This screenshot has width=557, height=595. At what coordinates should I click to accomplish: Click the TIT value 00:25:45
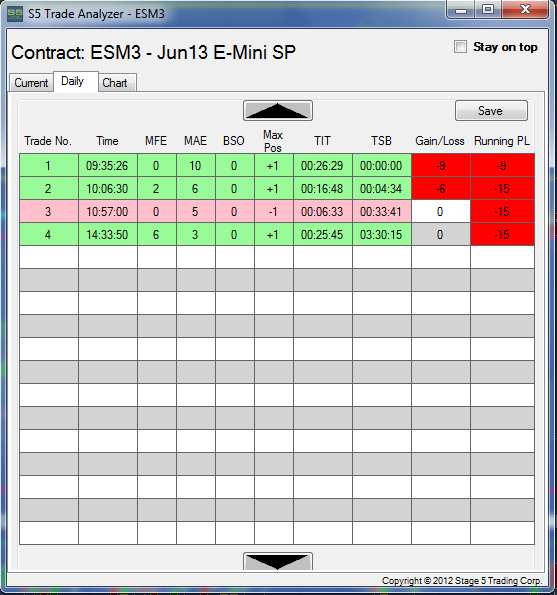[x=323, y=235]
